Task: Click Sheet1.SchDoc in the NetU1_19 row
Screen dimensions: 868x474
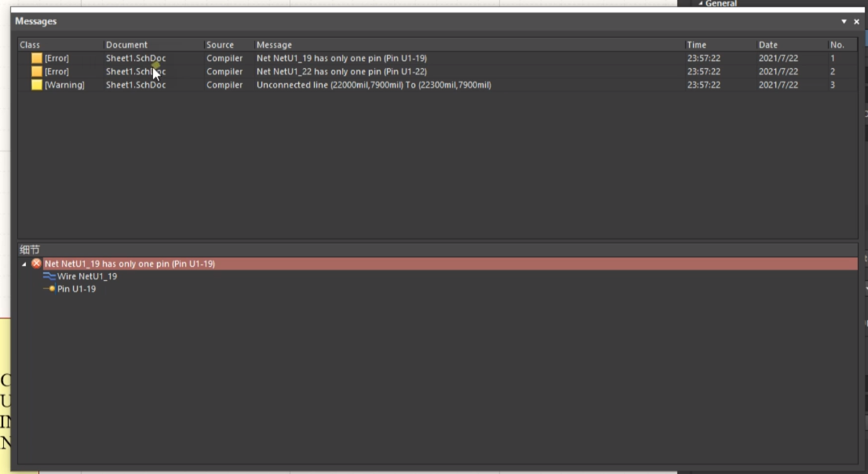Action: (136, 58)
